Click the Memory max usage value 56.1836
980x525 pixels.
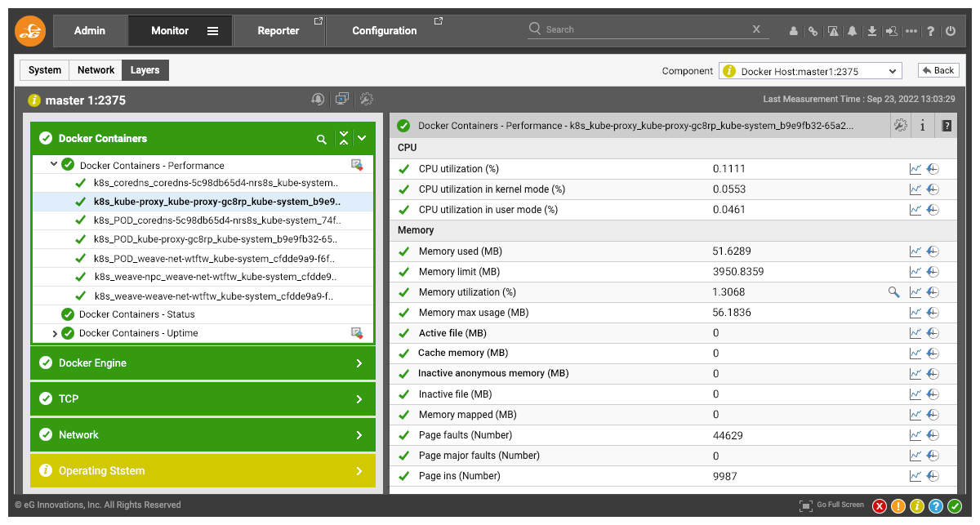(x=732, y=313)
